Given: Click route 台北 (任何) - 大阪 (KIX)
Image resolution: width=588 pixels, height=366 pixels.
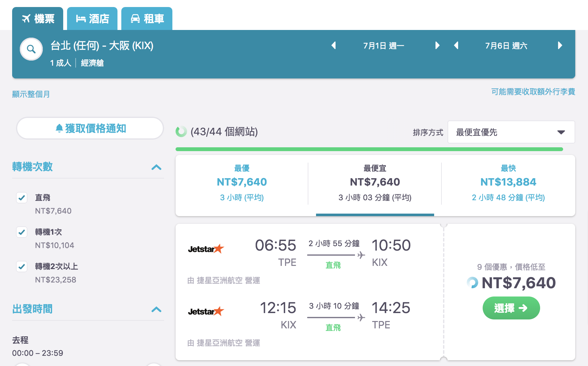Looking at the screenshot, I should pyautogui.click(x=102, y=46).
